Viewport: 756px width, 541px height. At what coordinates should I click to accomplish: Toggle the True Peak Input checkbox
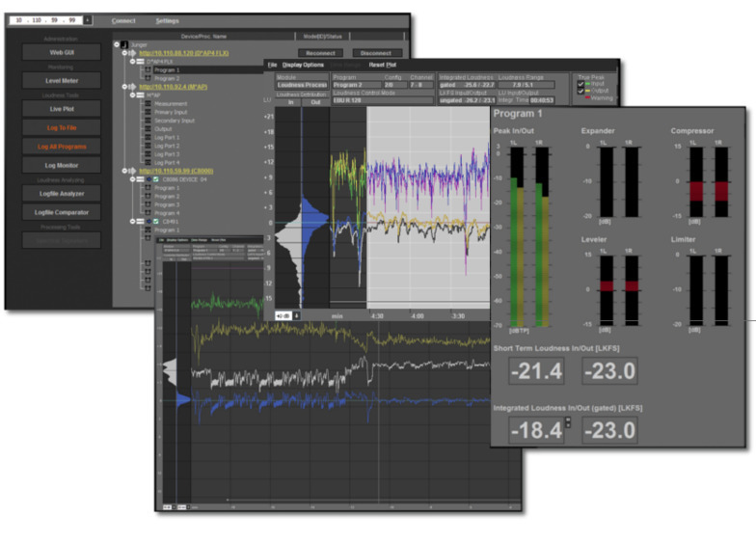(x=579, y=84)
